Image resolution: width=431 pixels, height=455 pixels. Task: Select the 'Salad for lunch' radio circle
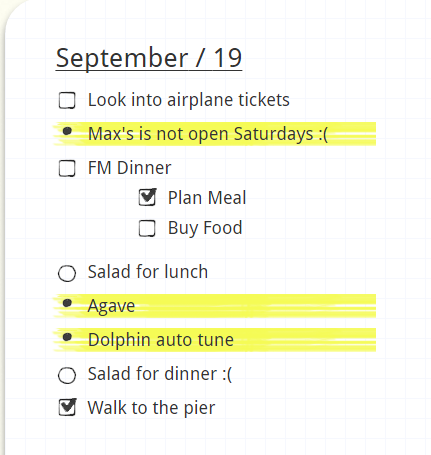67,273
